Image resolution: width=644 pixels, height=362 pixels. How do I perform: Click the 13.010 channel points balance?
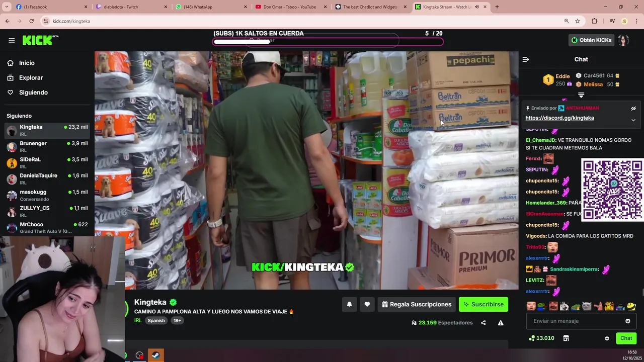pos(541,338)
